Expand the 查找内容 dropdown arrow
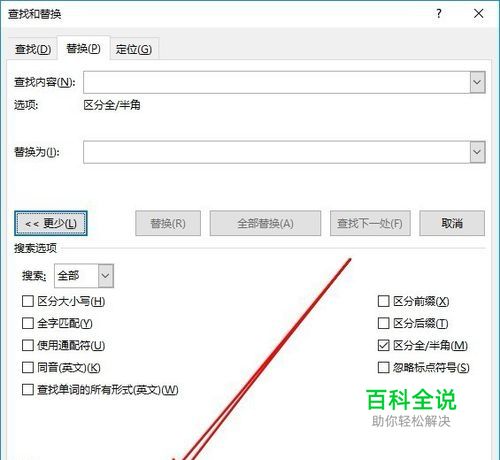 pos(477,82)
